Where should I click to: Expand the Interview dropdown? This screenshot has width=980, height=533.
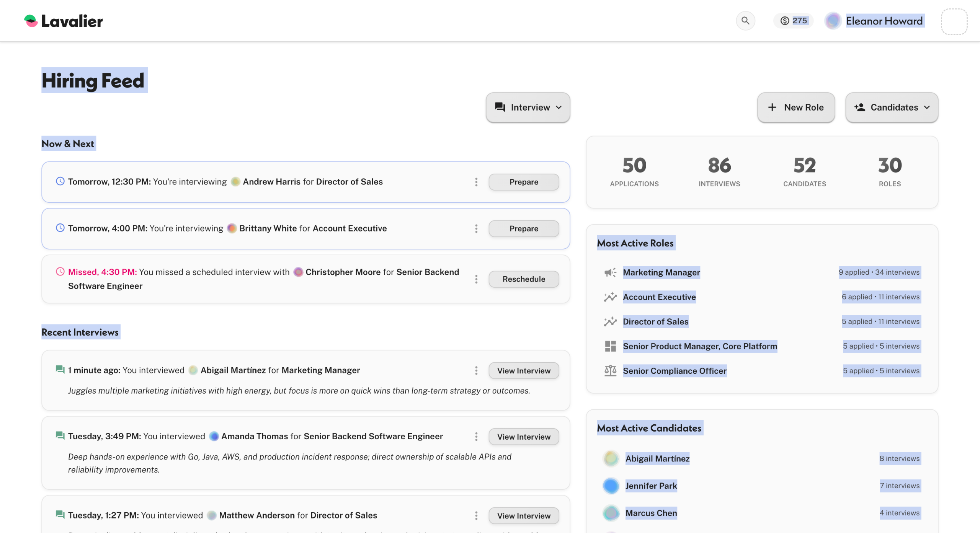(528, 108)
